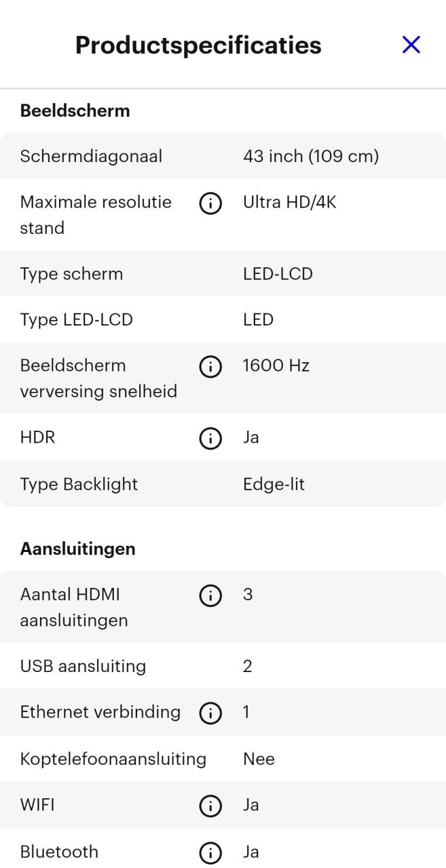
Task: Tap the WIFI info icon
Action: pyautogui.click(x=210, y=806)
